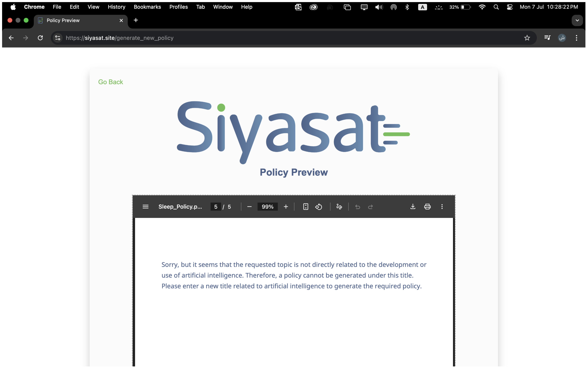Viewport: 588px width, 369px height.
Task: Click the Go Back link
Action: tap(110, 82)
